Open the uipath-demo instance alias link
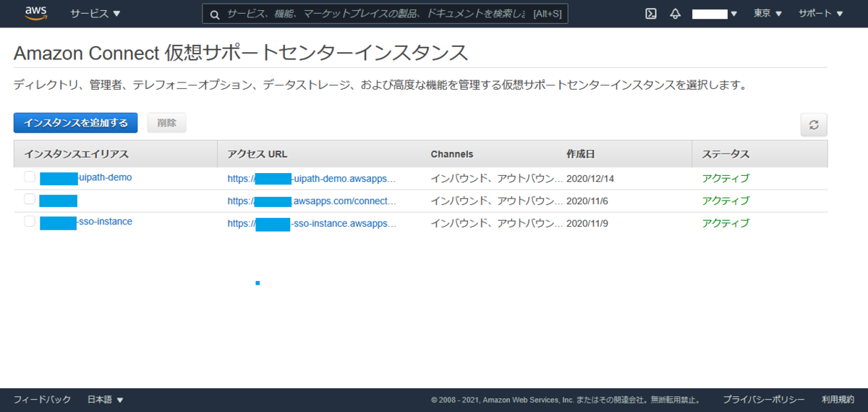Image resolution: width=868 pixels, height=412 pixels. point(86,177)
